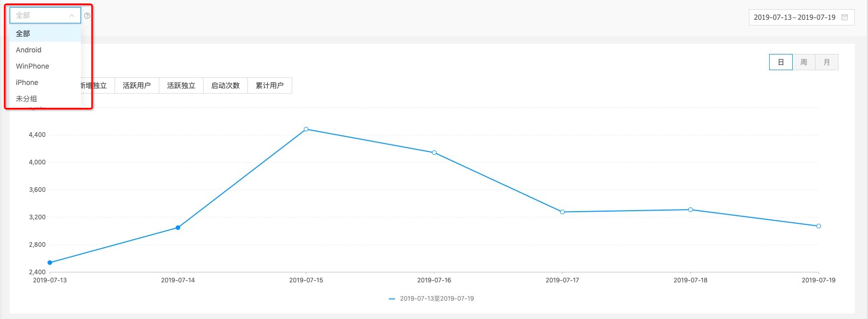Image resolution: width=868 pixels, height=319 pixels.
Task: Switch chart granularity to 月
Action: (827, 62)
